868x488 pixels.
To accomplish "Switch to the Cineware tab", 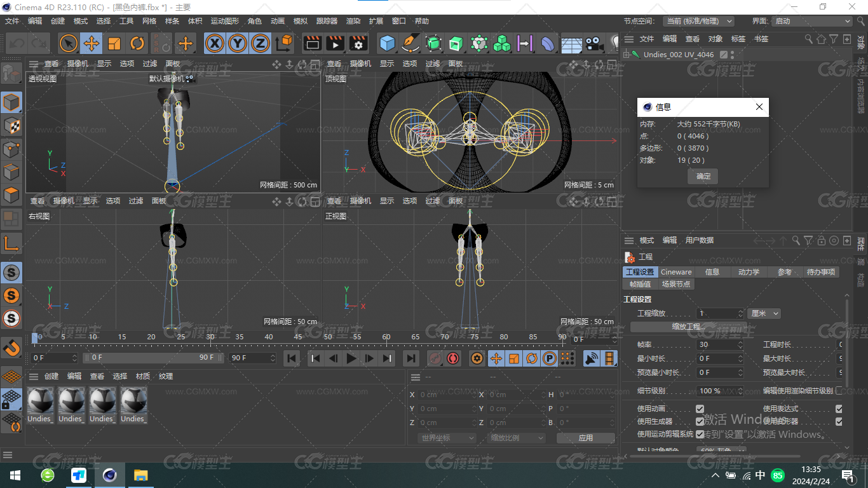I will (x=676, y=272).
